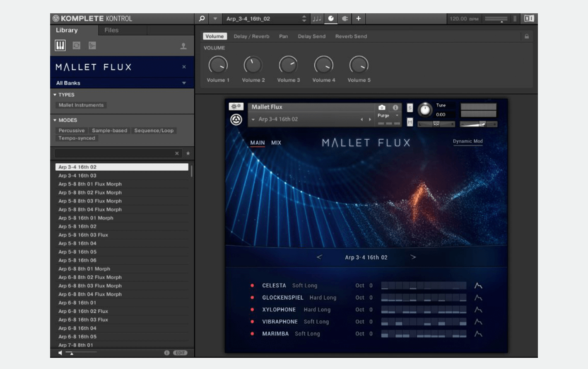This screenshot has width=588, height=369.
Task: Click the favorites star icon
Action: 188,153
